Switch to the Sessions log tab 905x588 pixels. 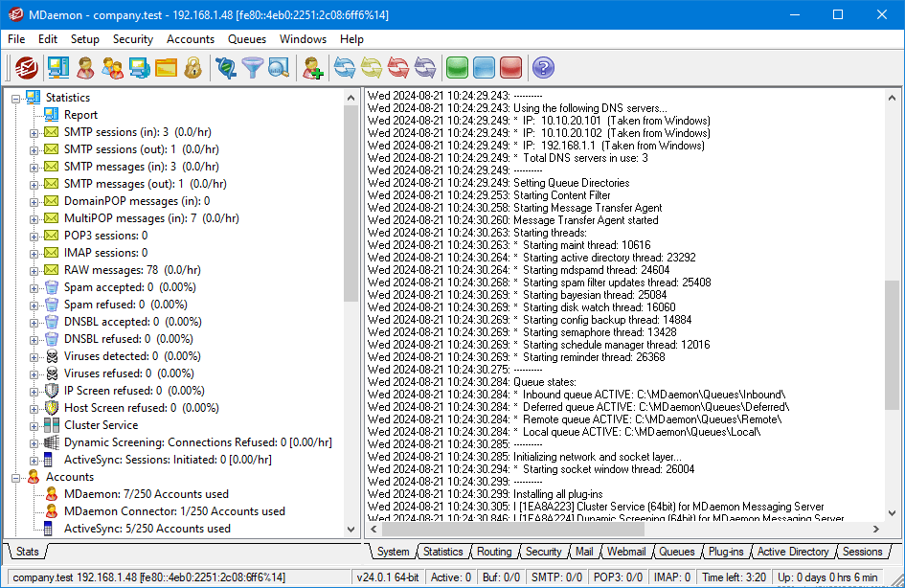(862, 552)
